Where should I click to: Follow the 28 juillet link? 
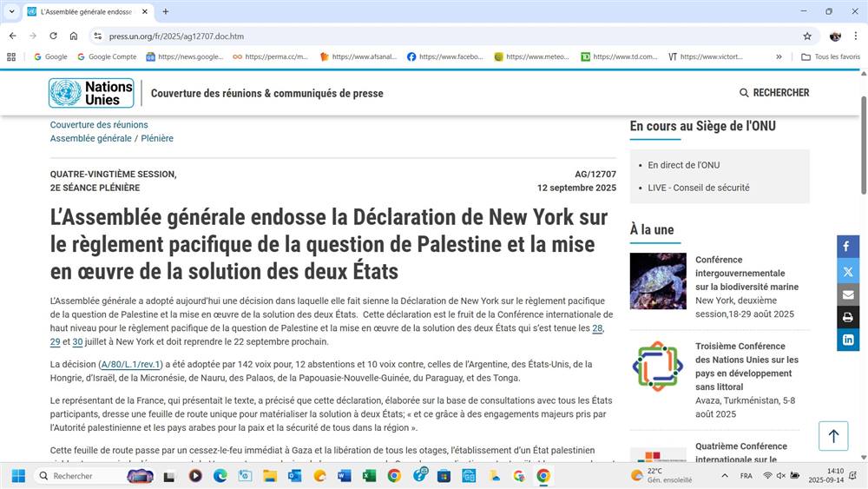[x=597, y=327]
